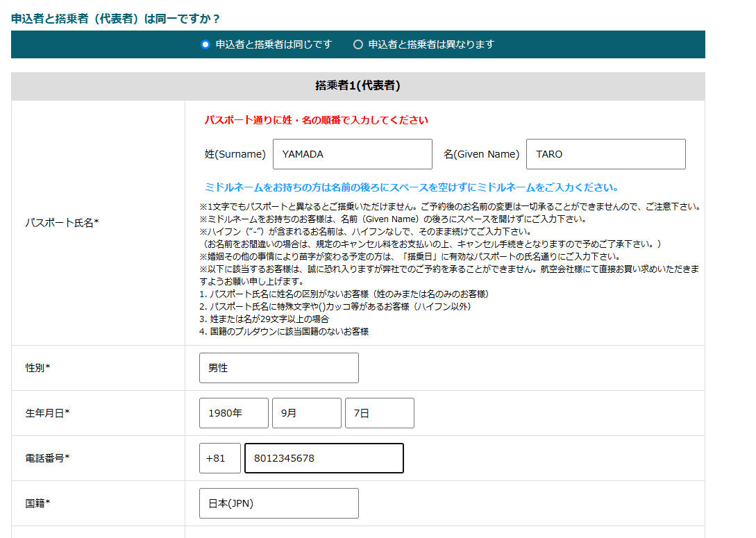The height and width of the screenshot is (538, 756).
Task: Open the birth year dropdown showing 1980年
Action: pyautogui.click(x=233, y=413)
